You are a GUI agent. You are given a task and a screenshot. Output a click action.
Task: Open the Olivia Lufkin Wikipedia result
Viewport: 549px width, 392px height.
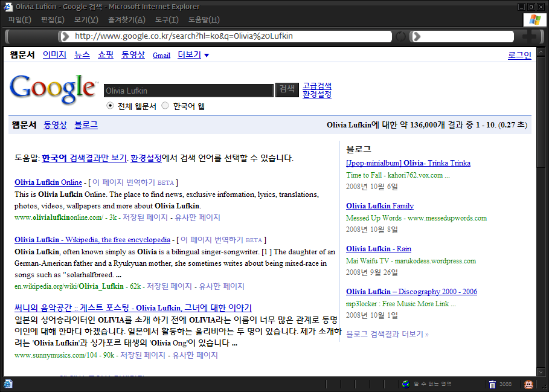tap(92, 240)
